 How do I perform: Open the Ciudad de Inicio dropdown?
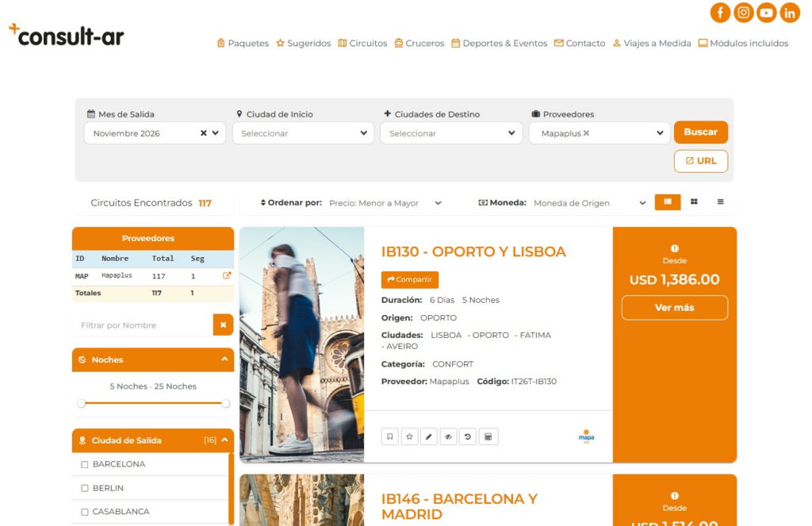tap(303, 133)
